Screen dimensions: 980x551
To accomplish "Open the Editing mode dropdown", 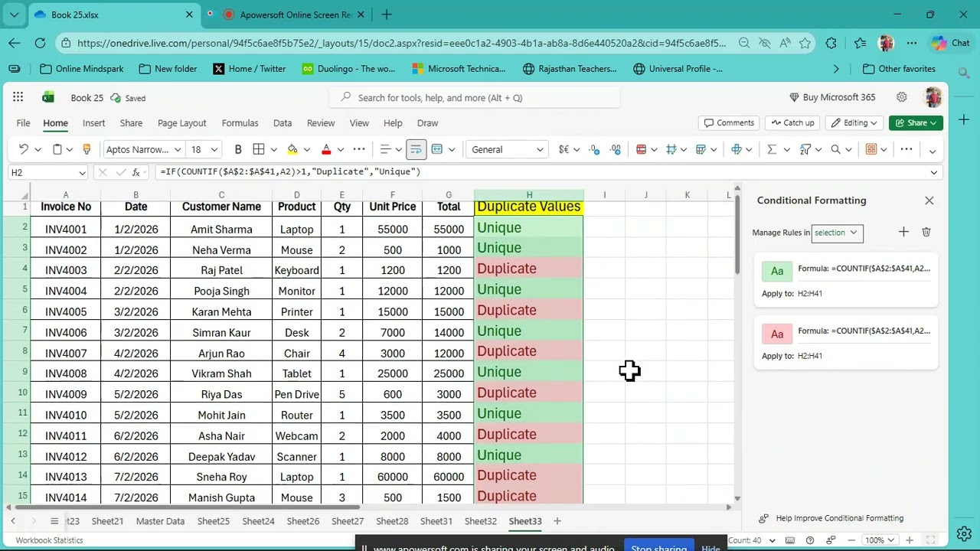I will [x=855, y=122].
